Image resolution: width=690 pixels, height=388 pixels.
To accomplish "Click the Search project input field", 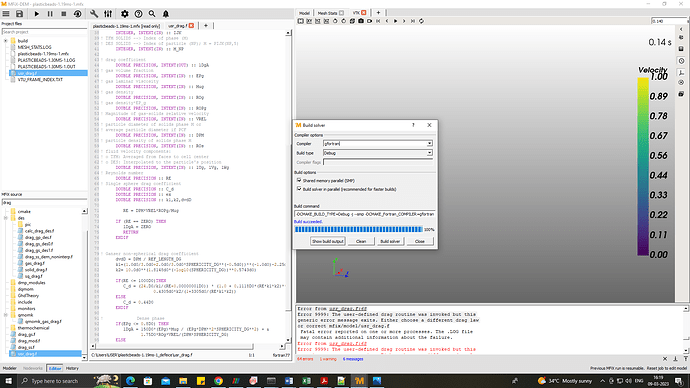I will (x=44, y=32).
